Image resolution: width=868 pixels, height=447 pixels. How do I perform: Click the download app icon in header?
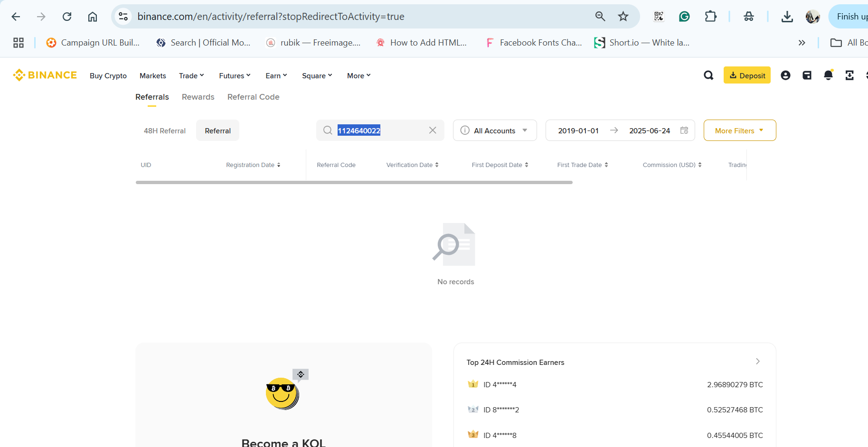[x=849, y=75]
